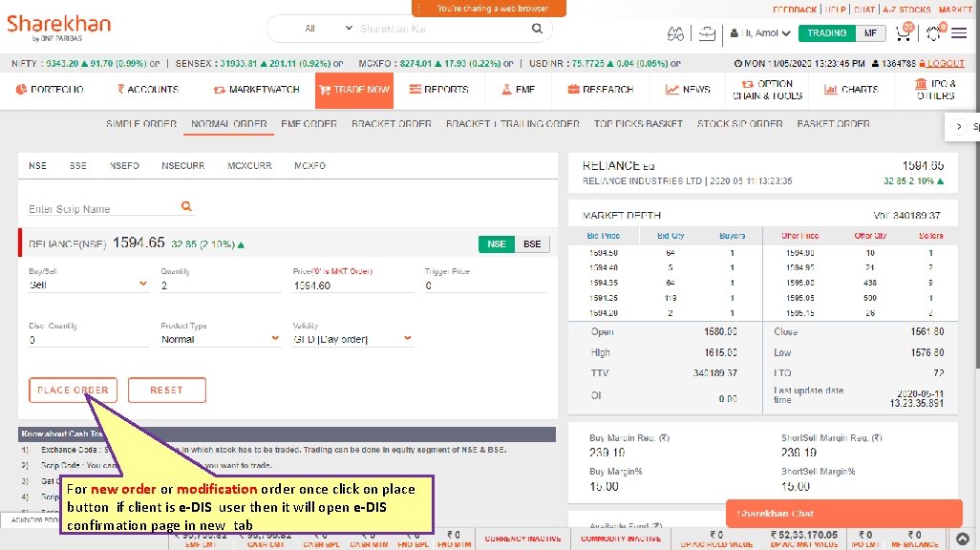980x550 pixels.
Task: Open the Portfolio menu
Action: click(50, 90)
